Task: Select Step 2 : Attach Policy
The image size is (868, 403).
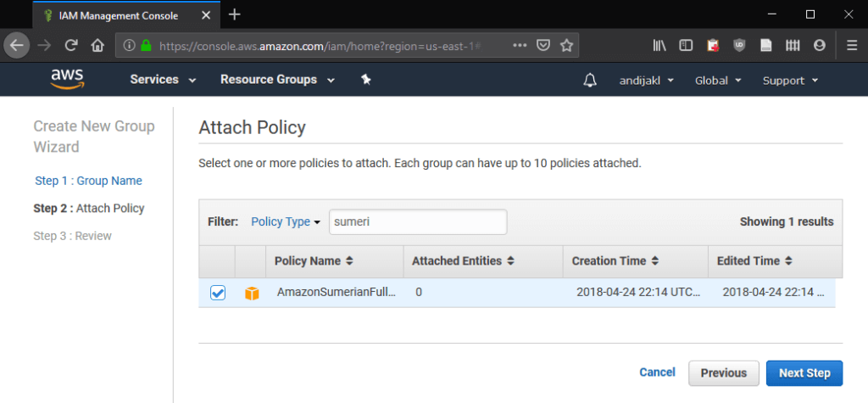Action: [x=88, y=209]
